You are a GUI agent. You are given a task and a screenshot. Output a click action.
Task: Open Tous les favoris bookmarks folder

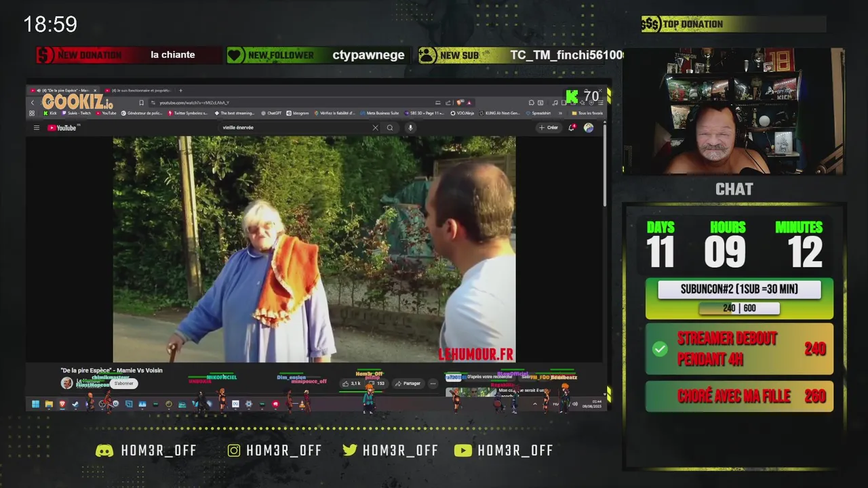tap(587, 113)
